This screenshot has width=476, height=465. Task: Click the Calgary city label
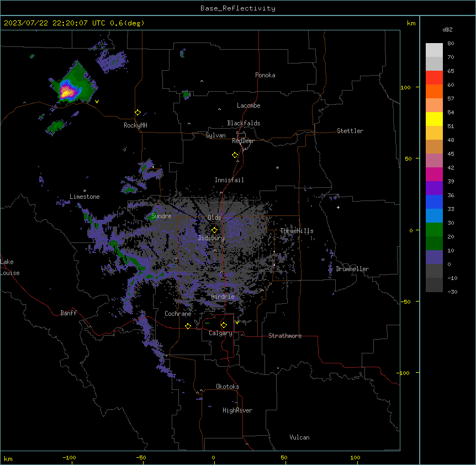(220, 333)
